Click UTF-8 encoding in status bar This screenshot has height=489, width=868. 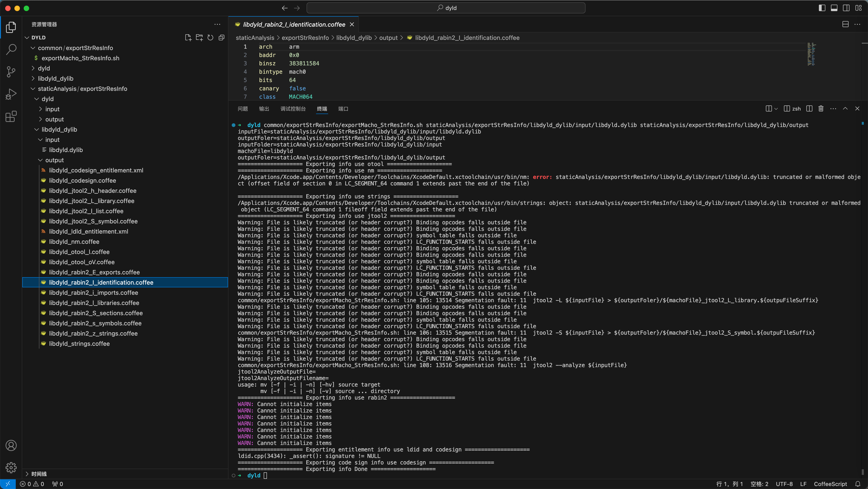point(784,484)
